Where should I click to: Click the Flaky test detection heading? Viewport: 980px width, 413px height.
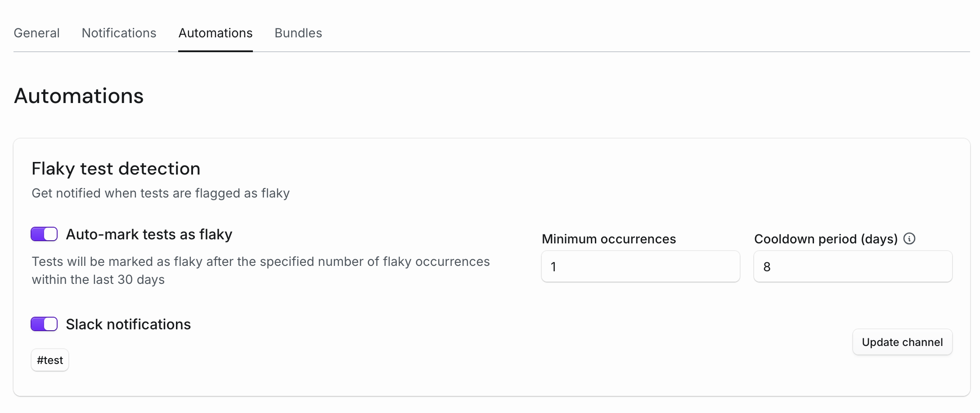tap(116, 169)
